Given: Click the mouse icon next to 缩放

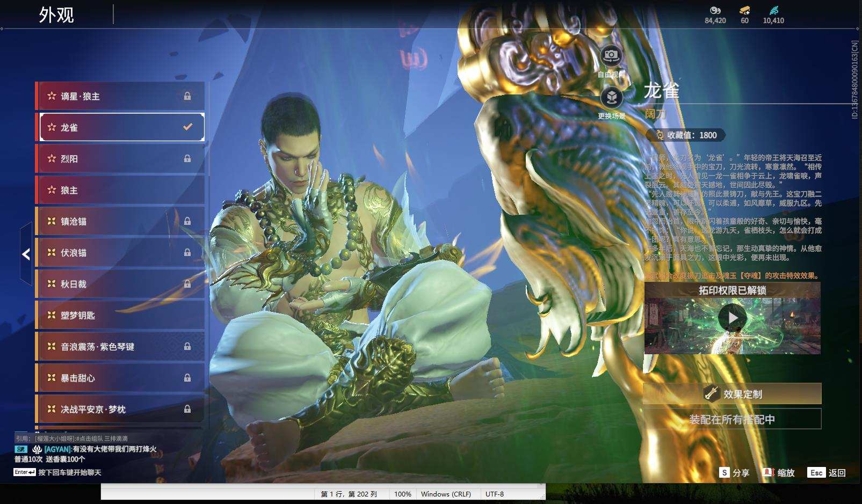Looking at the screenshot, I should [x=769, y=472].
